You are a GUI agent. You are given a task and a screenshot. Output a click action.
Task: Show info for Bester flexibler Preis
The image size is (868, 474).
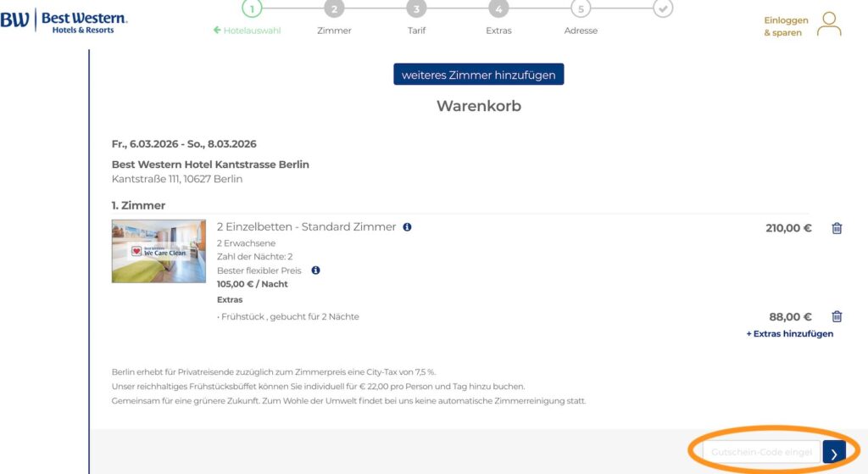[x=315, y=270]
